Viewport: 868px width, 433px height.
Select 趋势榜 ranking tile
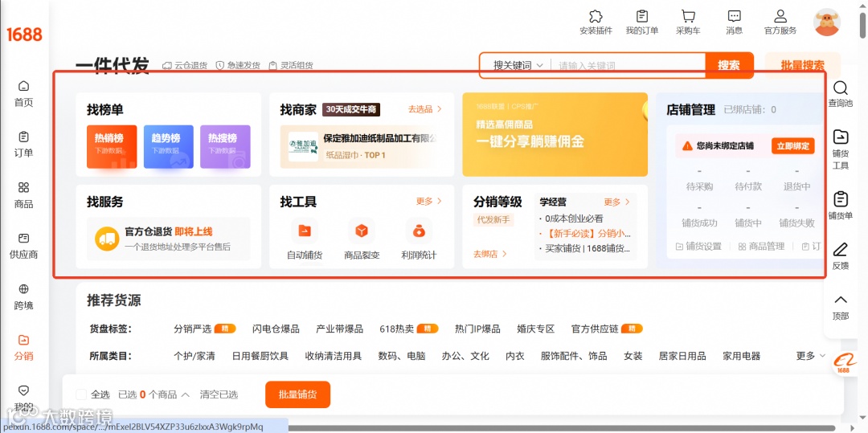point(169,146)
